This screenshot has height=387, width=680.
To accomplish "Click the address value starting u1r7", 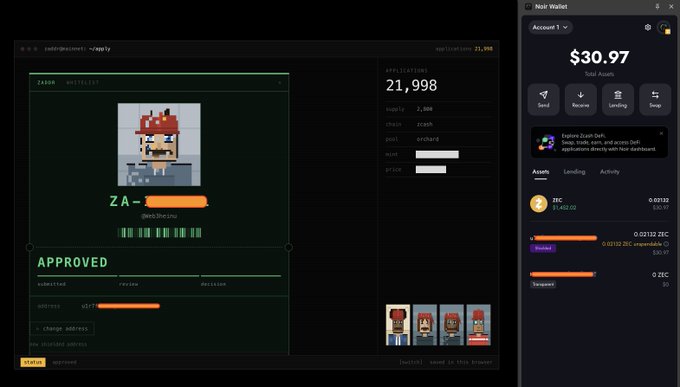I will [121, 306].
